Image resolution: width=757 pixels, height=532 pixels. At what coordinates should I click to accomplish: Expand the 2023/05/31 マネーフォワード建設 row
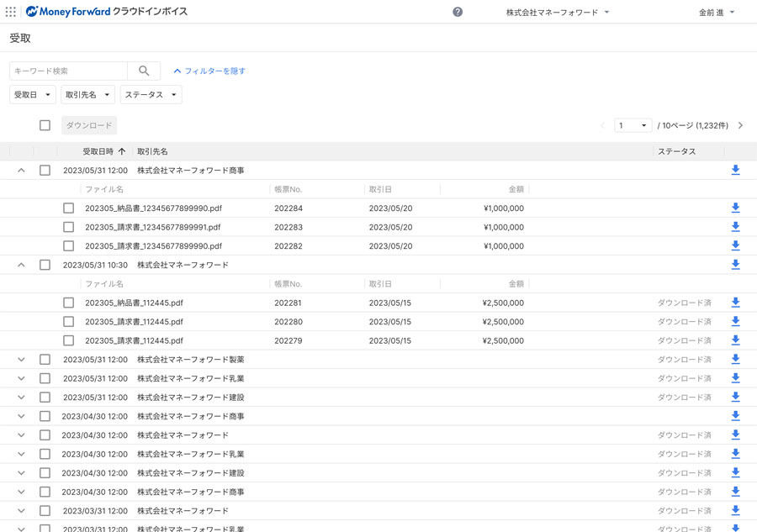(21, 397)
